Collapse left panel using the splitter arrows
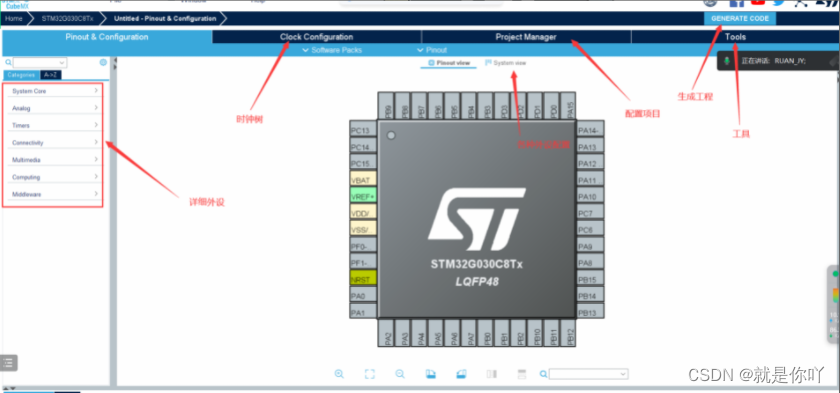Image resolution: width=840 pixels, height=393 pixels. pos(115,64)
